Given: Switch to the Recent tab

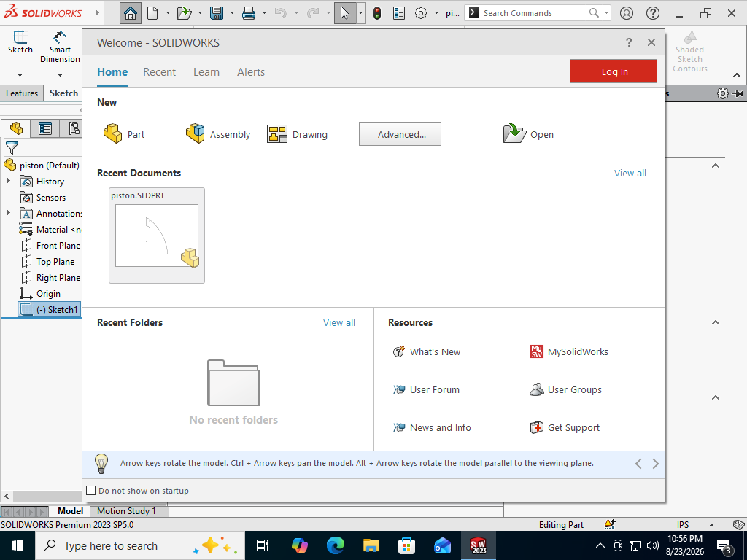Looking at the screenshot, I should [159, 72].
